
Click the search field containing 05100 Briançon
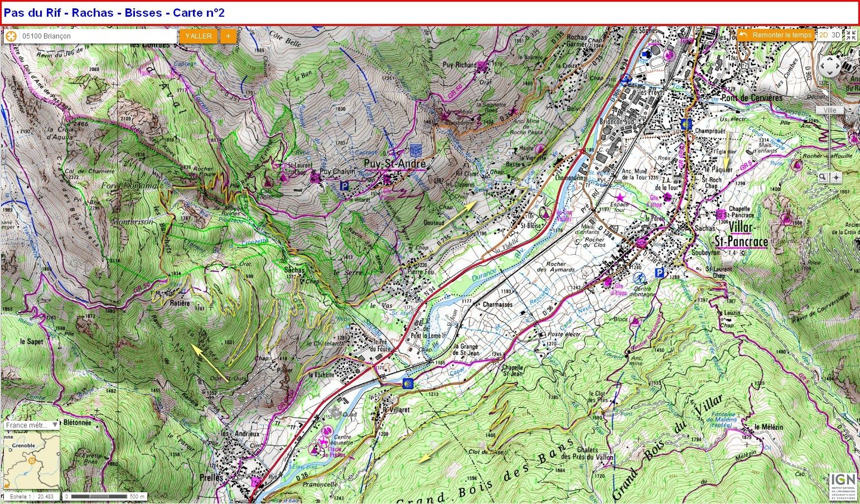98,36
